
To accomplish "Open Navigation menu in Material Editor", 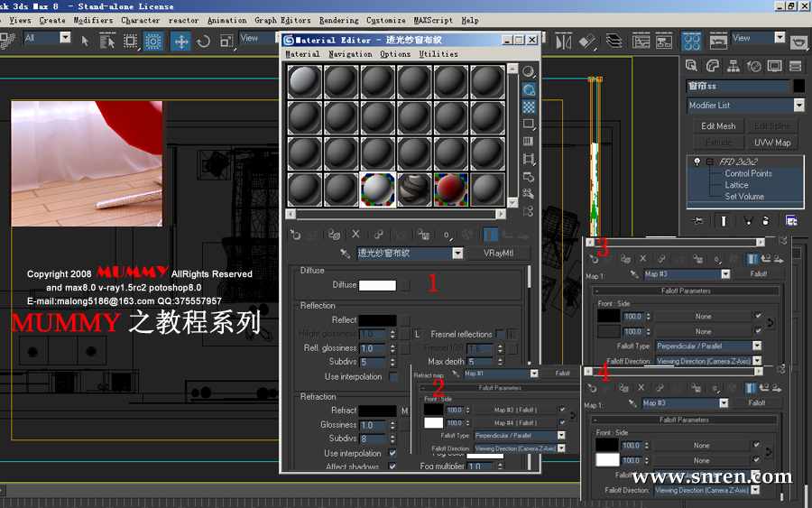I will click(x=350, y=54).
